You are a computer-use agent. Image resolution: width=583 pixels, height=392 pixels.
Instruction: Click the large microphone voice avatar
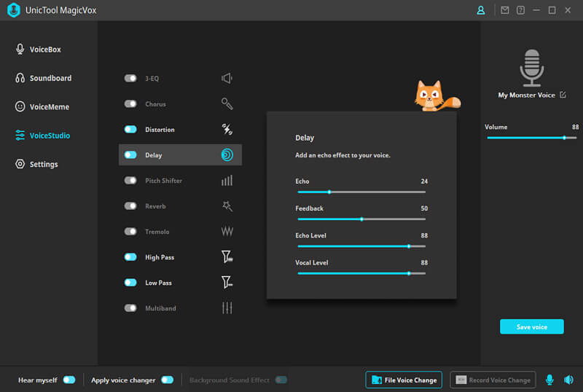(532, 68)
